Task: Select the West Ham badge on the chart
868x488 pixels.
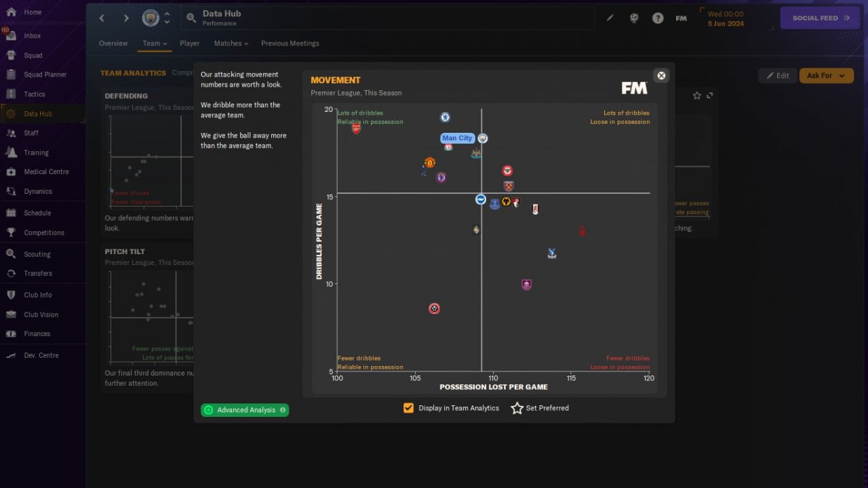Action: [x=509, y=186]
